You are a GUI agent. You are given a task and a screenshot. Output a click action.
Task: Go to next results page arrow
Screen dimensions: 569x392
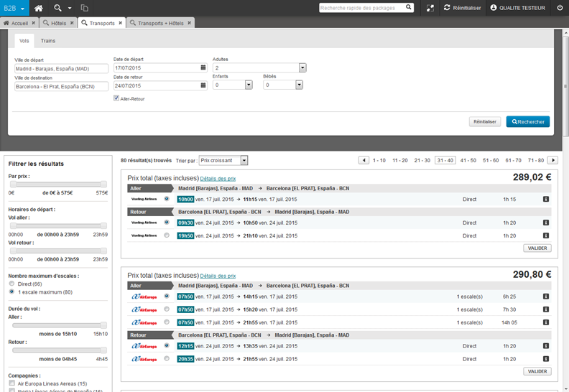(x=552, y=160)
